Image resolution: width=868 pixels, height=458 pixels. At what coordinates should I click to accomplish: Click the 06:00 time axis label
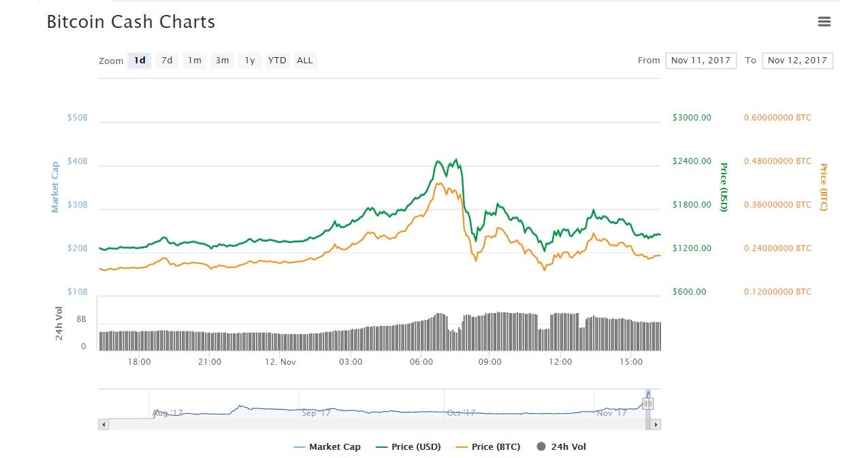click(x=421, y=362)
